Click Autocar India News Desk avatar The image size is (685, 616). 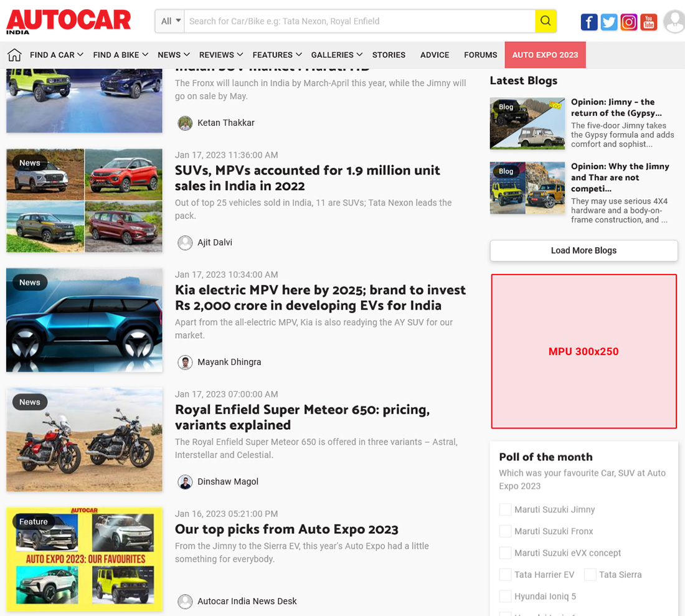coord(185,602)
